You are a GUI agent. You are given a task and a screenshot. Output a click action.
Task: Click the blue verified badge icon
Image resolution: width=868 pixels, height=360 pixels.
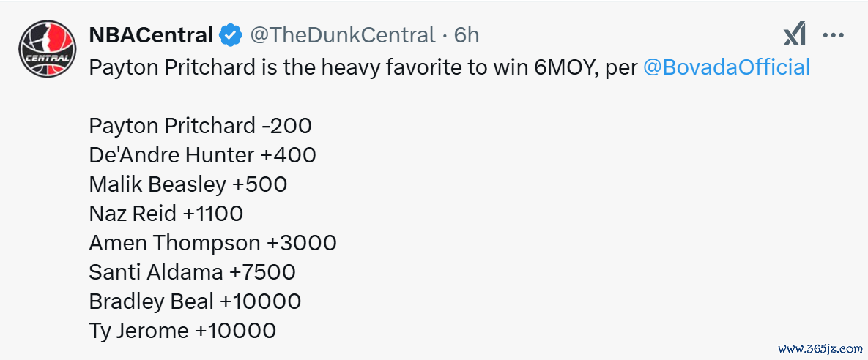(230, 36)
